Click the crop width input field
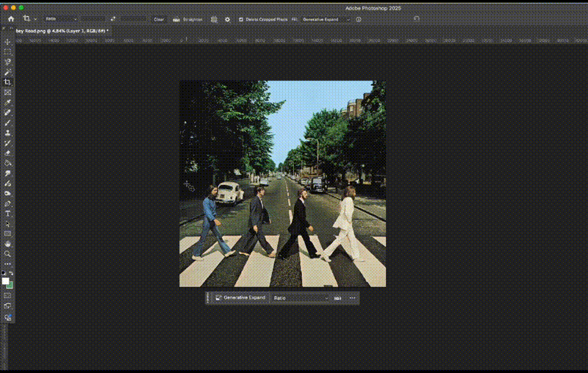Viewport: 588px width, 373px height. 93,18
